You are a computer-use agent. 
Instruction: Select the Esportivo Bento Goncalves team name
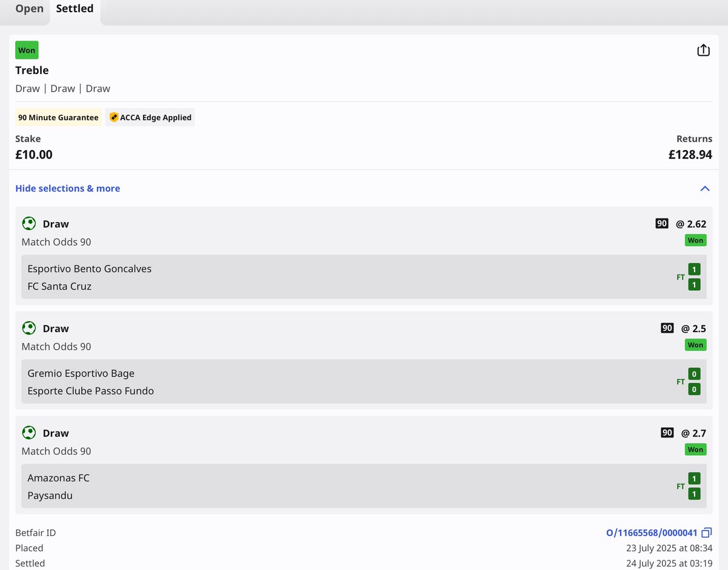point(90,268)
